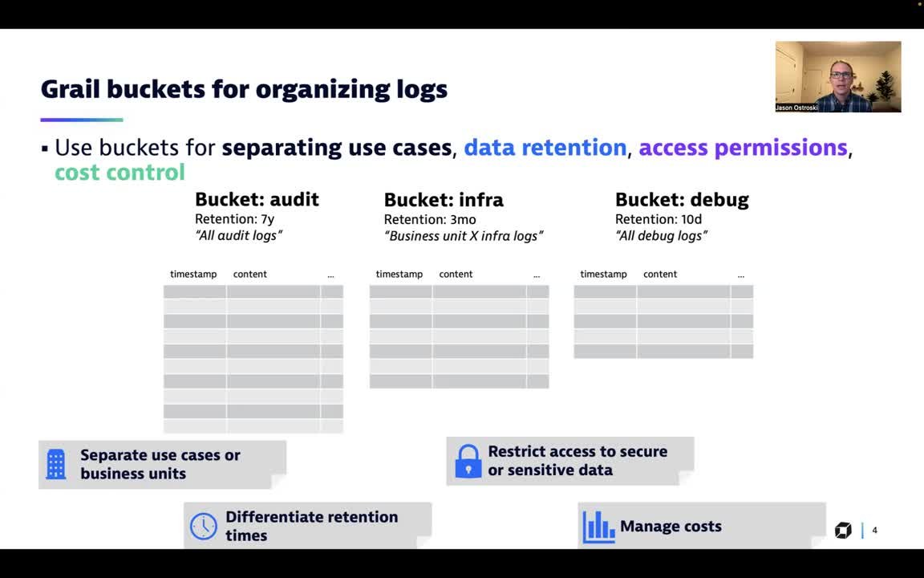
Task: Click the 'Retention: 3mo' text
Action: point(430,219)
